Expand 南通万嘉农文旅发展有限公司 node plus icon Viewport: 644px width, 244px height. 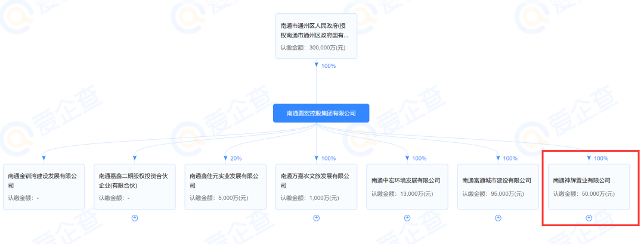click(316, 218)
